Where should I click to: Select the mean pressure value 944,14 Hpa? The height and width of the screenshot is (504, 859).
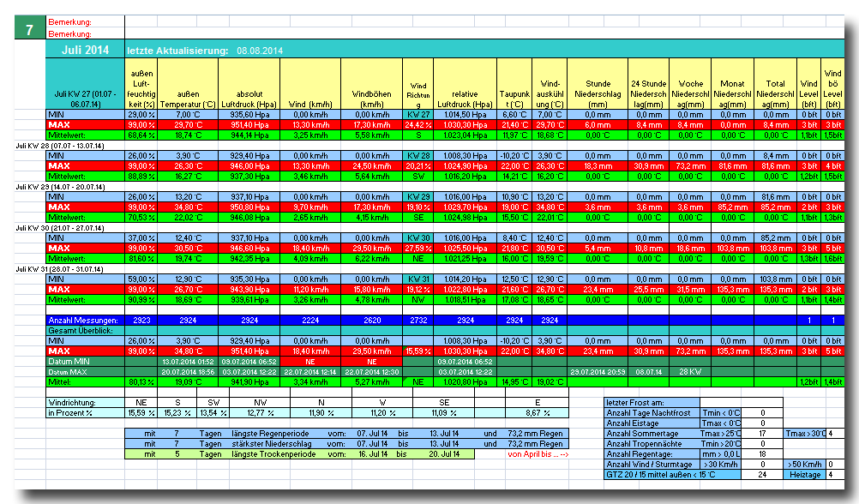tap(249, 135)
